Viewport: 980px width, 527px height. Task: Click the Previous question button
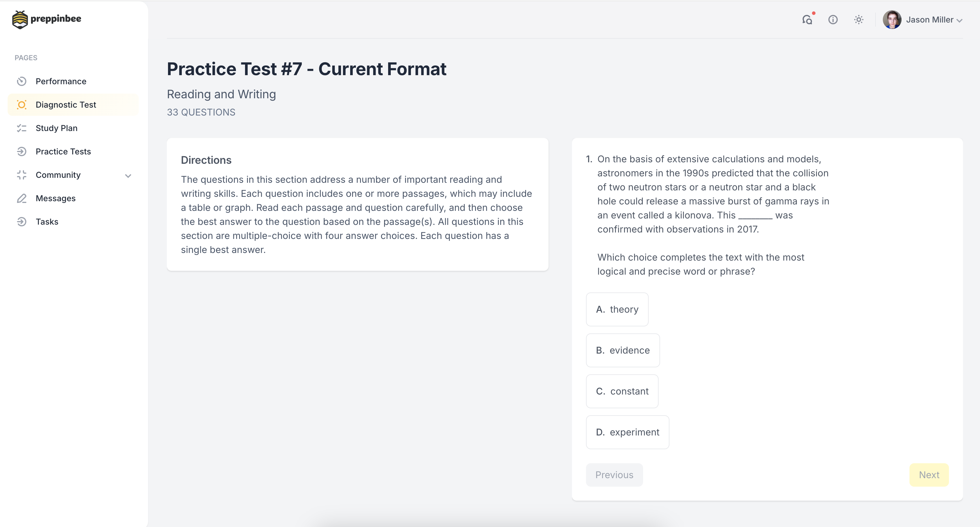point(614,475)
